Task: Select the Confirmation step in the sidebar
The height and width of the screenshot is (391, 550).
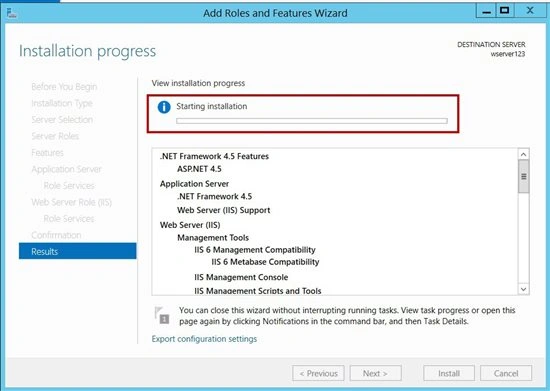Action: [56, 235]
